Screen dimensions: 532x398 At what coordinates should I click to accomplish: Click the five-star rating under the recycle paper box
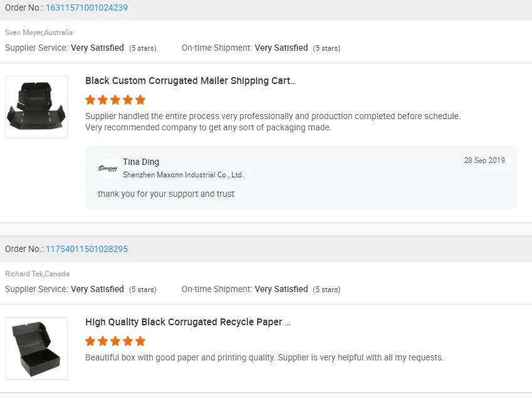click(x=115, y=341)
